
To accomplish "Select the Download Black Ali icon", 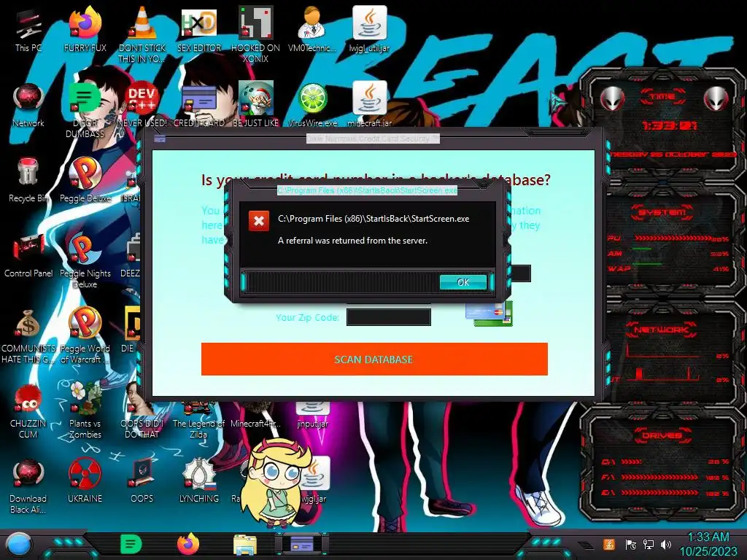I will click(x=28, y=486).
